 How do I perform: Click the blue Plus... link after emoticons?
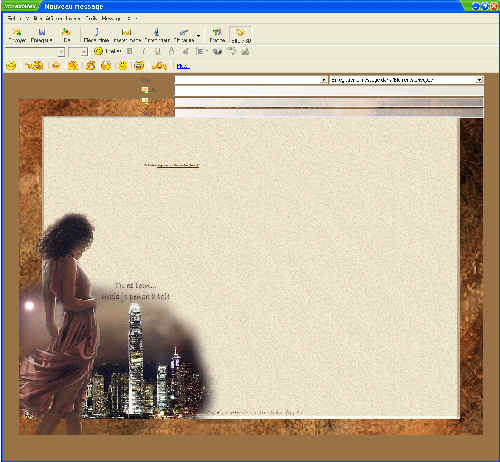(x=183, y=66)
